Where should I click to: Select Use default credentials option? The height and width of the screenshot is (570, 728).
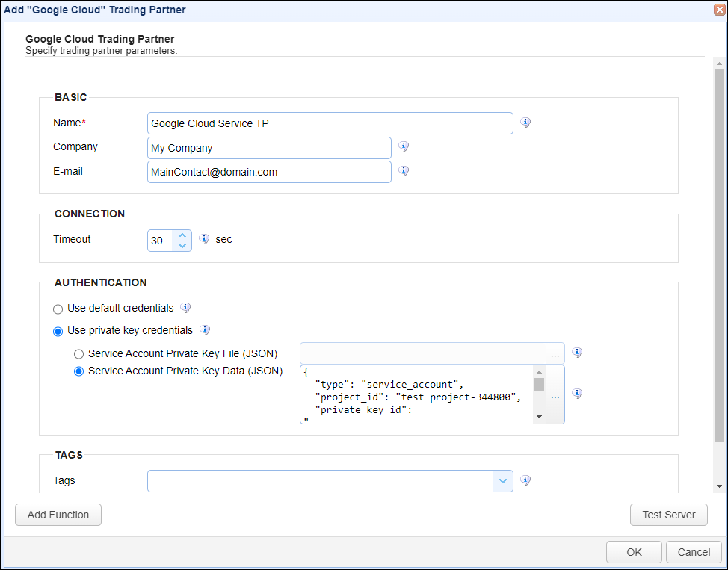point(58,309)
